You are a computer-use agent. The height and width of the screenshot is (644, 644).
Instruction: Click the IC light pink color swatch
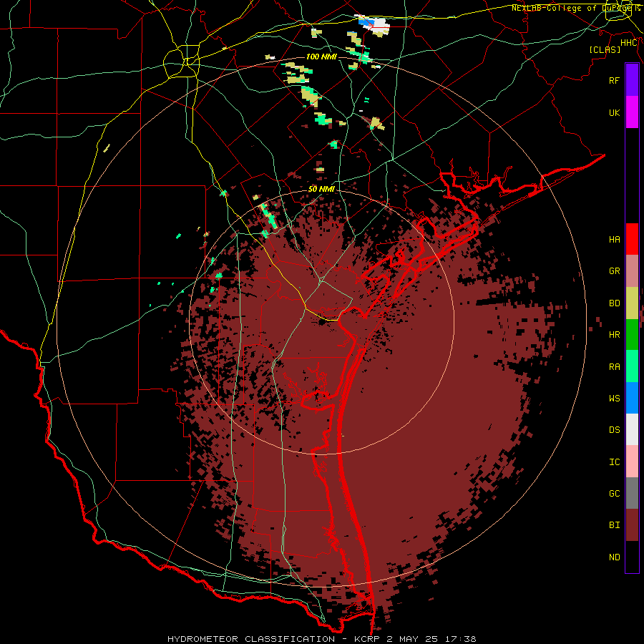pyautogui.click(x=632, y=462)
